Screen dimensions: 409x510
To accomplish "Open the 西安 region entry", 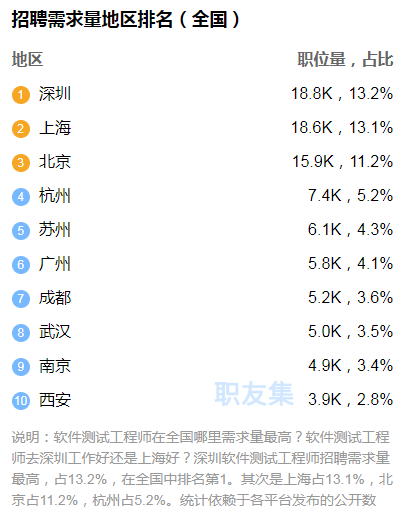I will click(55, 400).
